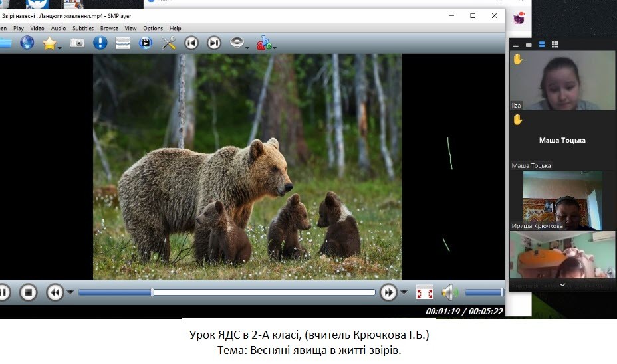
Task: Open preferences with the wrench tools icon
Action: point(168,43)
